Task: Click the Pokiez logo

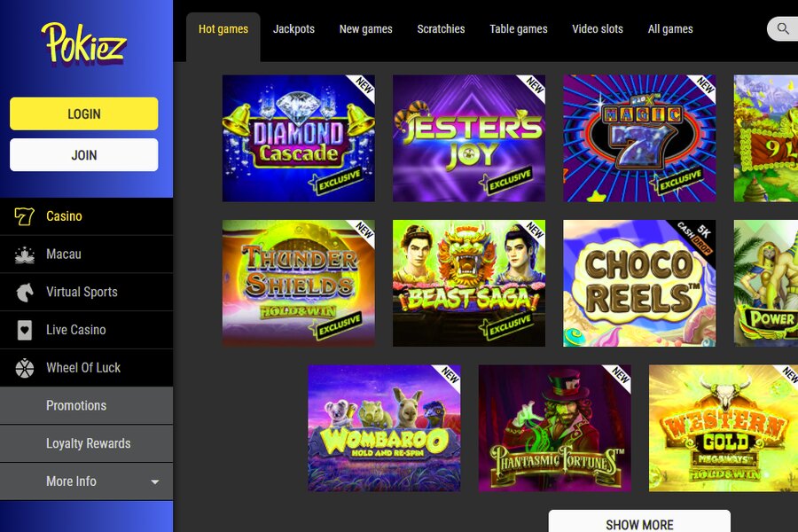Action: [x=83, y=43]
